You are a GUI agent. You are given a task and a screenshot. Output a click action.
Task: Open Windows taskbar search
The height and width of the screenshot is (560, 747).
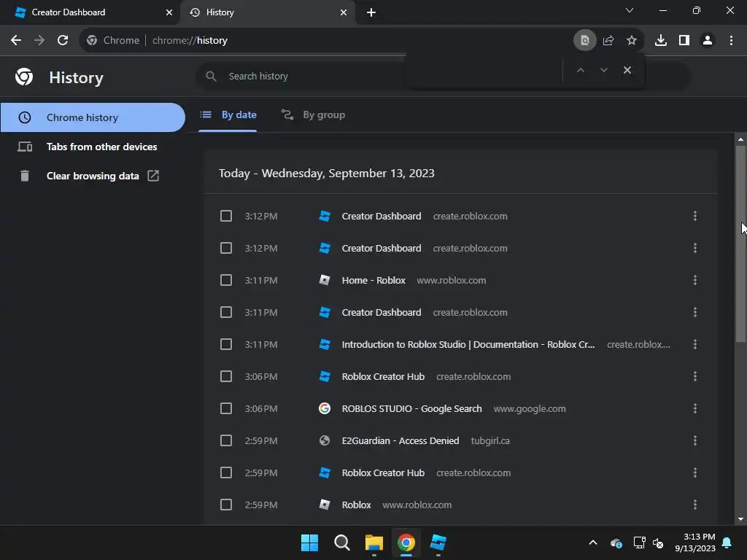341,542
